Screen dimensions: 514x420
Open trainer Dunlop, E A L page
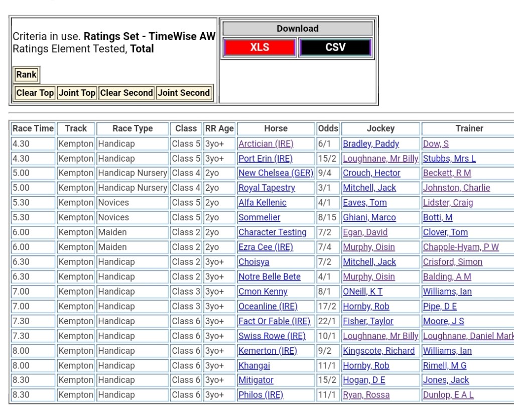(448, 395)
